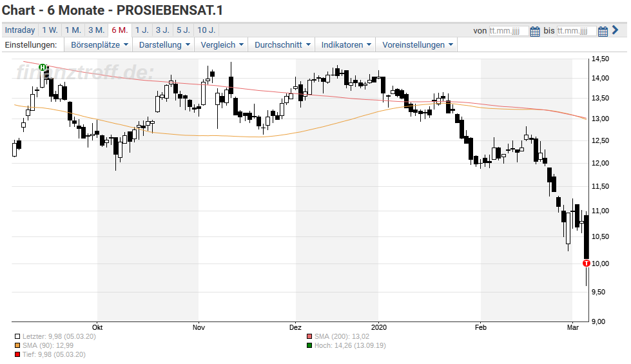Click the blue arrow to apply date range
Screen dimensions: 631x364
point(615,30)
